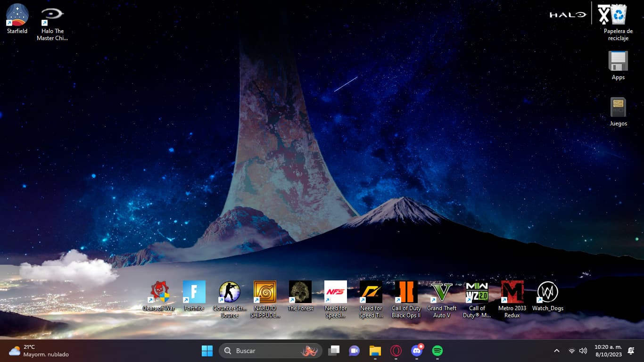This screenshot has height=362, width=644.
Task: Select The Forest game shortcut
Action: [300, 296]
